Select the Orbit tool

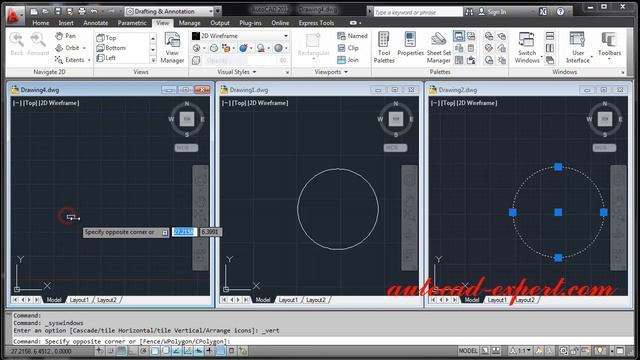67,48
